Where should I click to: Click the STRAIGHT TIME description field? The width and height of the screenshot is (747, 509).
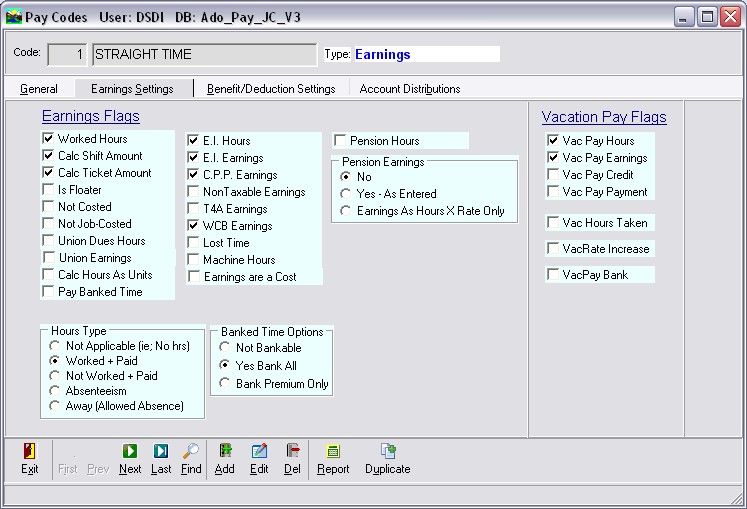point(204,54)
